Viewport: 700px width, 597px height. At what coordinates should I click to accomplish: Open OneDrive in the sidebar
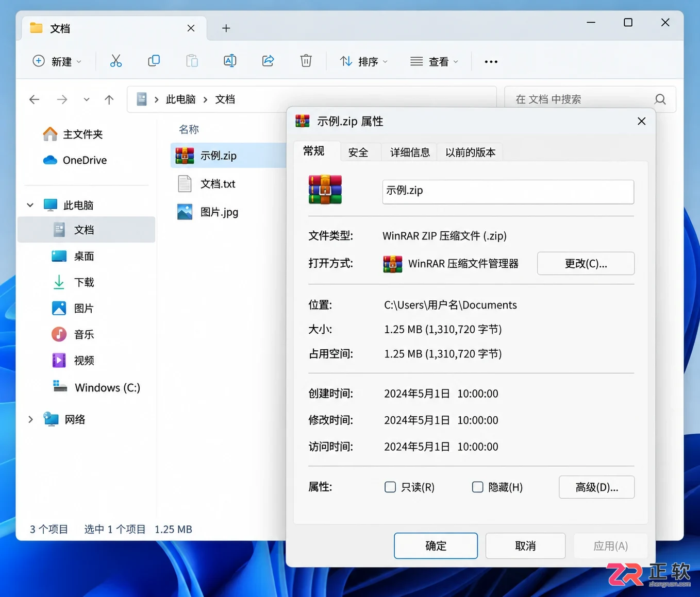[x=75, y=160]
